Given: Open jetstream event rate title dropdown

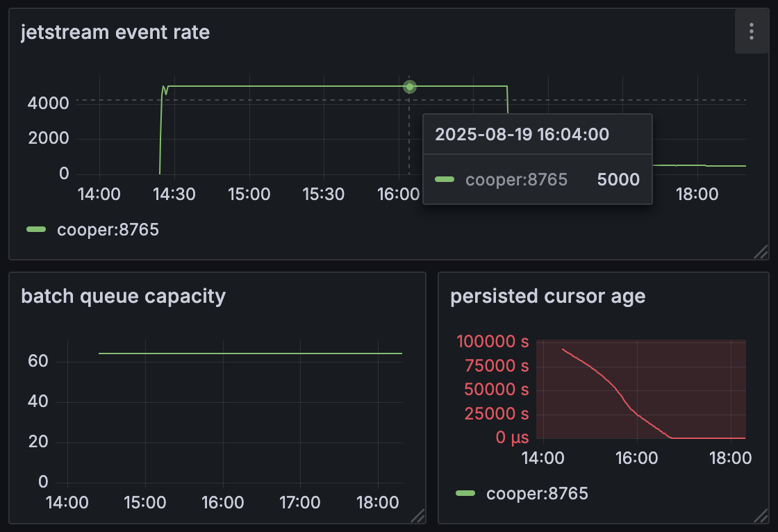Looking at the screenshot, I should [x=115, y=32].
